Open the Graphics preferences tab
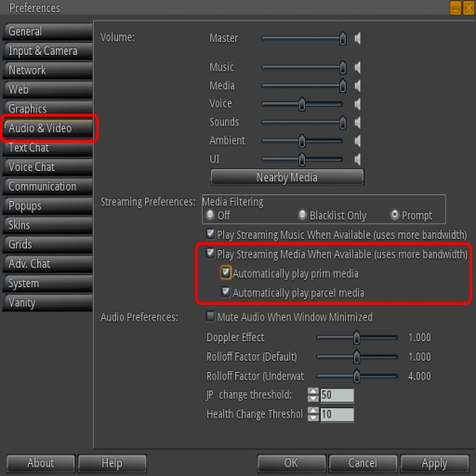The image size is (476, 476). coord(48,108)
